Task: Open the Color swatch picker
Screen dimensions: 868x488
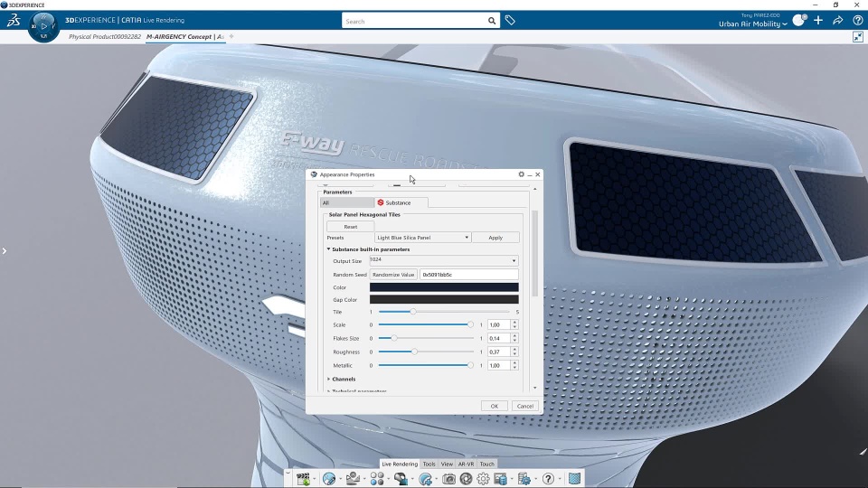Action: 444,287
